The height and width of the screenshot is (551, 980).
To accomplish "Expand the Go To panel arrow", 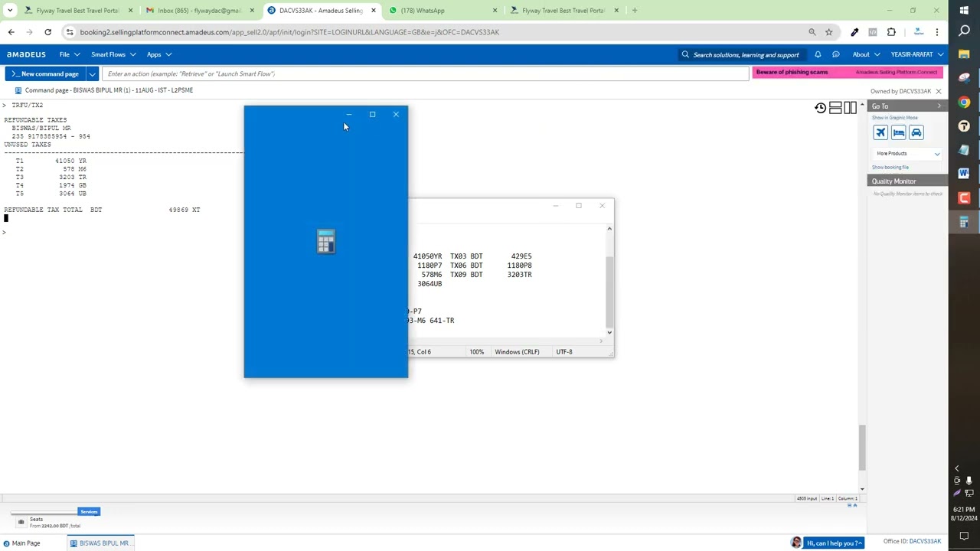I will point(939,106).
